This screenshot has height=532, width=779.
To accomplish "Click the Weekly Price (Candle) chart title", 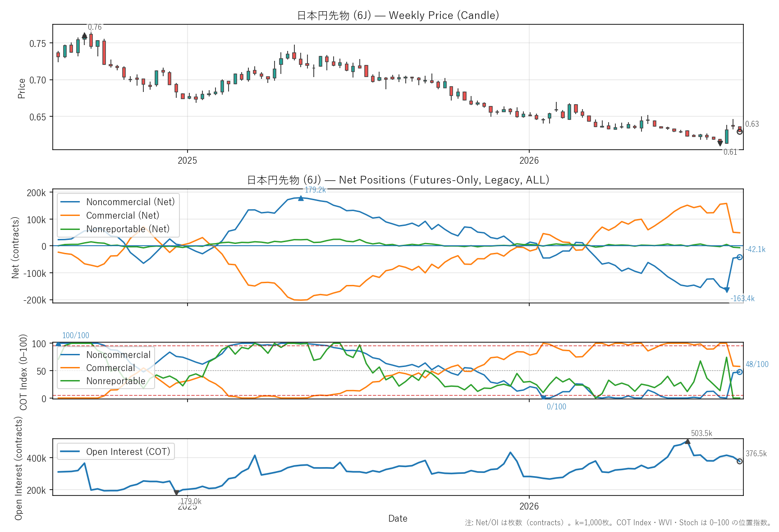I will pos(398,15).
